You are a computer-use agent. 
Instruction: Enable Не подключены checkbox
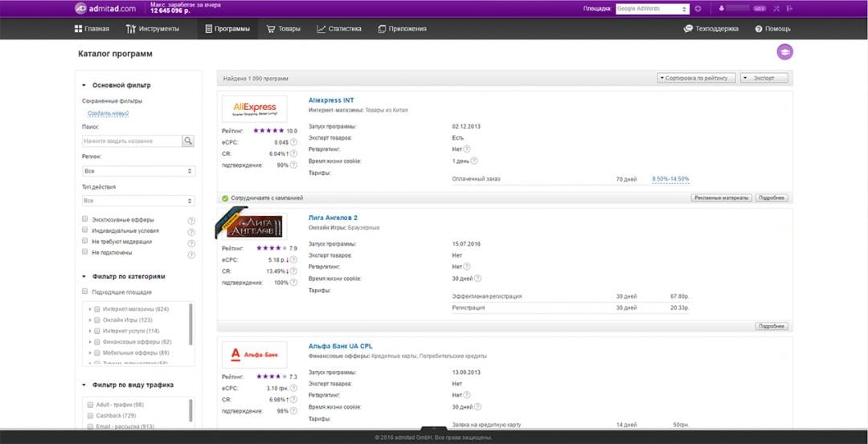[85, 251]
